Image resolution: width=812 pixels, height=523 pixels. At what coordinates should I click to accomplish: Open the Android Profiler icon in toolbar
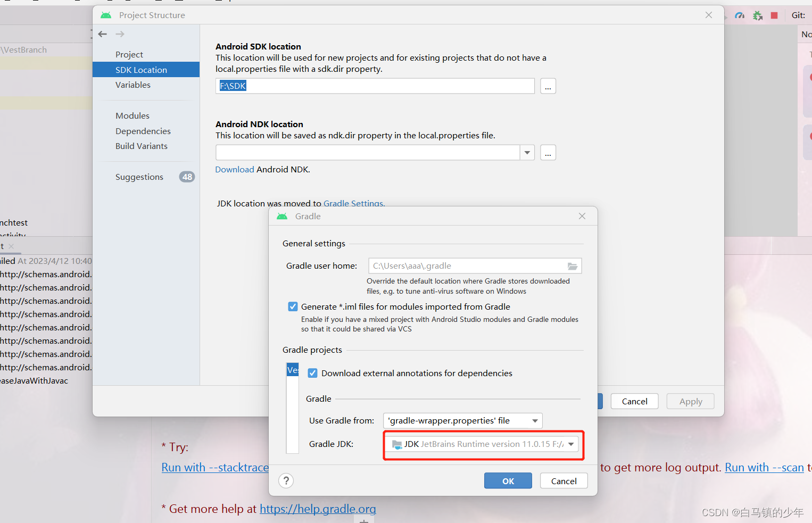click(740, 15)
